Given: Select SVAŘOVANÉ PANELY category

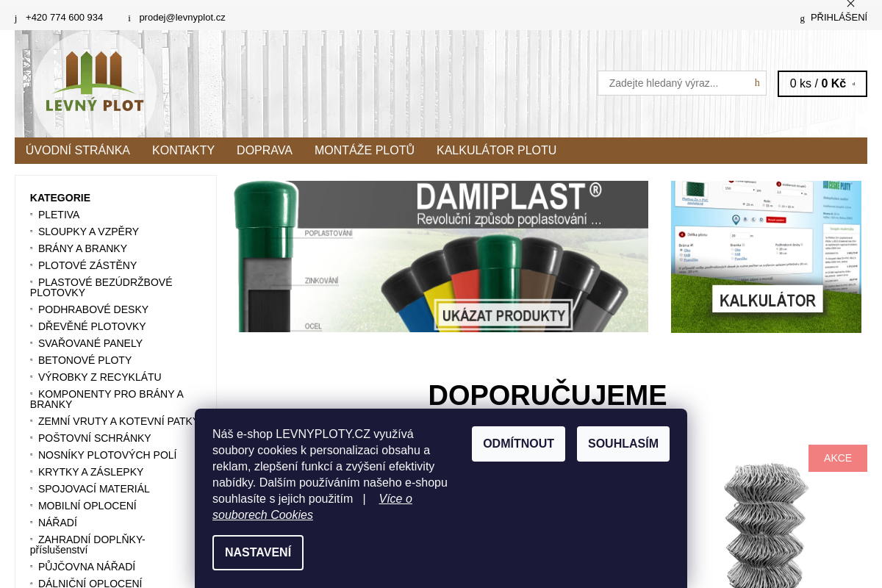Looking at the screenshot, I should point(90,343).
